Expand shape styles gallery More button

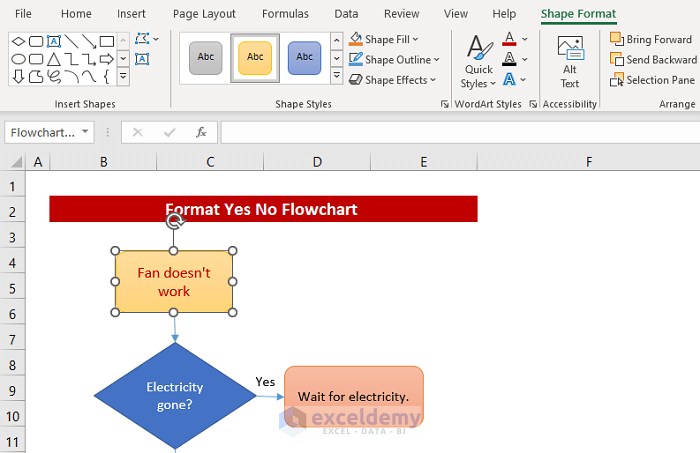click(337, 76)
